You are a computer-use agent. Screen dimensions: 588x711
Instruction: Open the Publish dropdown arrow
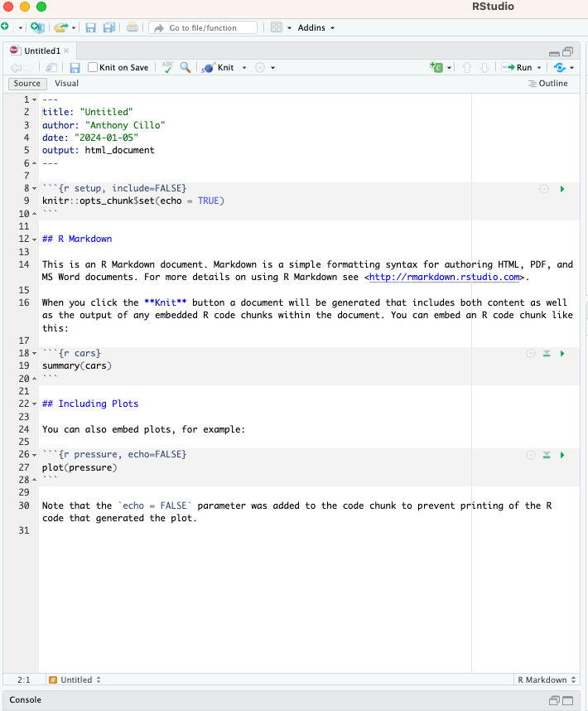(x=572, y=68)
